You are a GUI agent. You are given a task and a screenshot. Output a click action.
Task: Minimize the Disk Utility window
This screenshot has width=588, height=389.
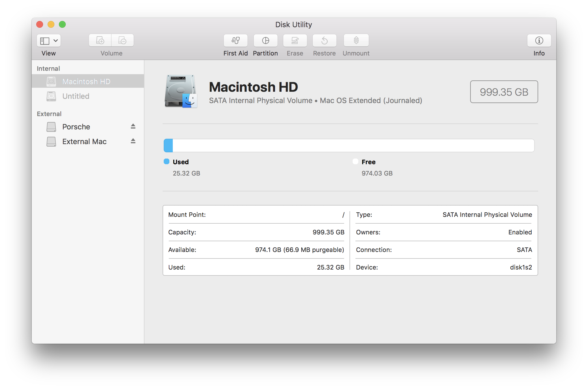tap(51, 24)
